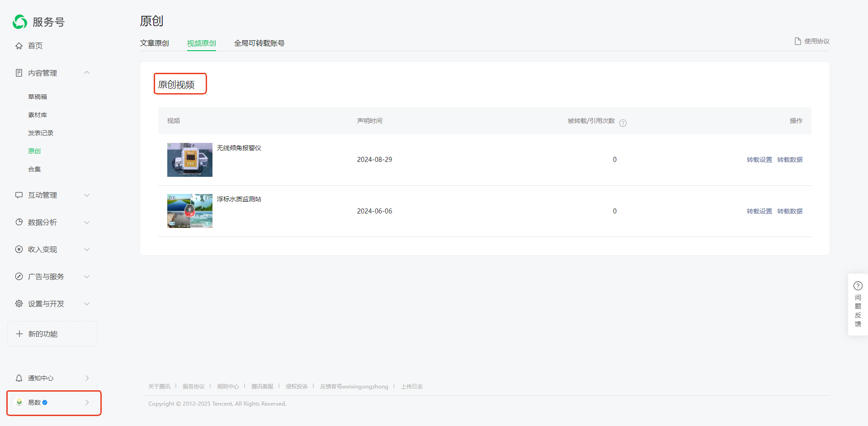Open 发表记录 in the sidebar

(41, 133)
